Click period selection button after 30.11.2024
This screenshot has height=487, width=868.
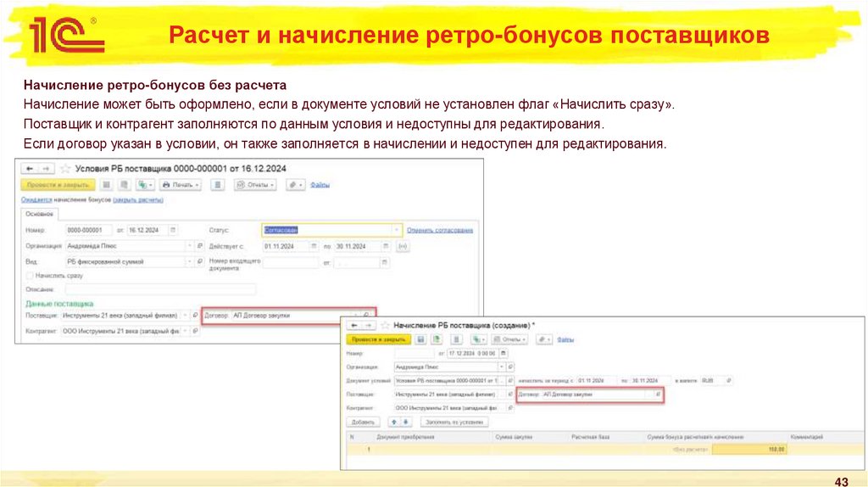(403, 246)
